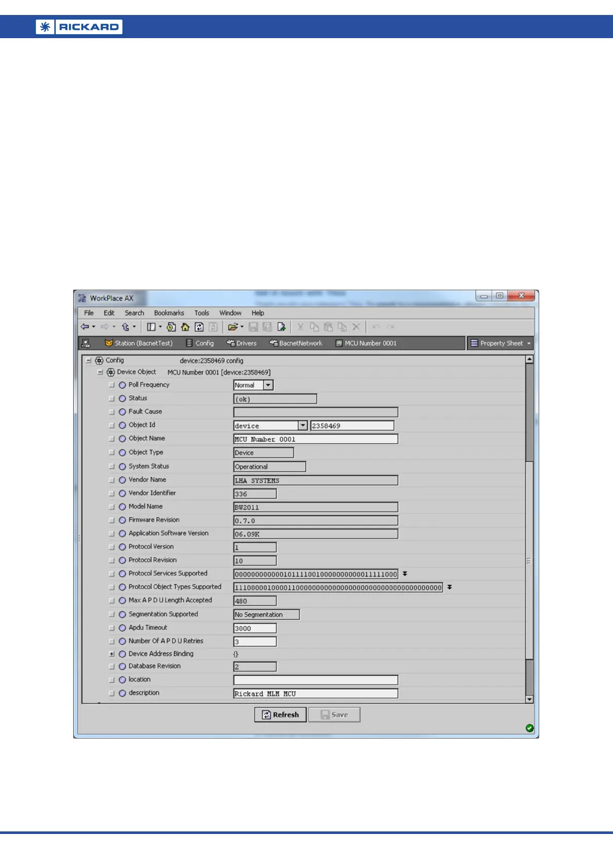Viewport: 613px width, 868px height.
Task: Open the Tools menu
Action: [202, 313]
